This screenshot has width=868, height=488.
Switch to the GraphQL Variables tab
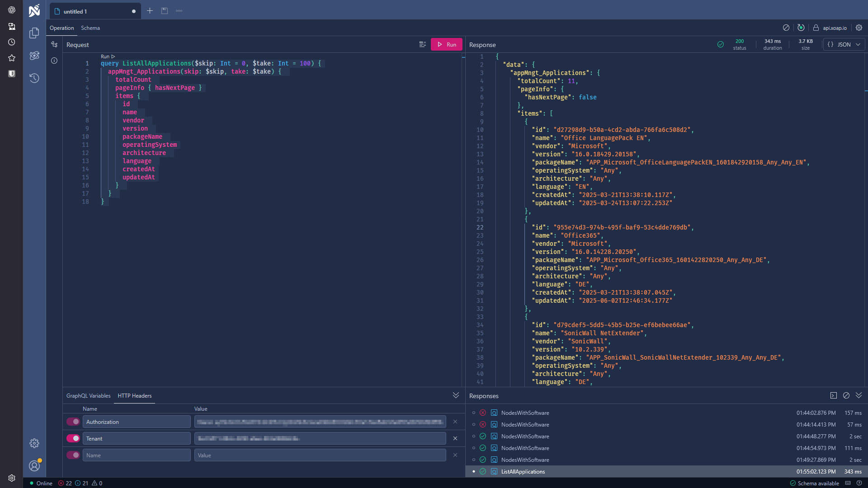tap(89, 395)
